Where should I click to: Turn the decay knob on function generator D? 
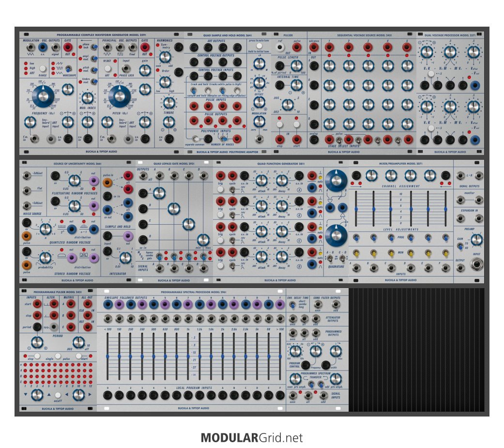pyautogui.click(x=282, y=257)
